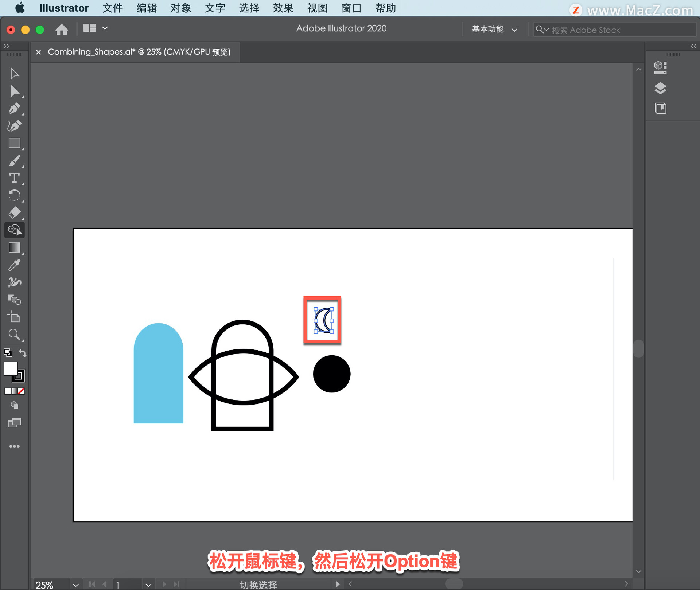Open the 基本功能 workspace dropdown

coord(494,30)
